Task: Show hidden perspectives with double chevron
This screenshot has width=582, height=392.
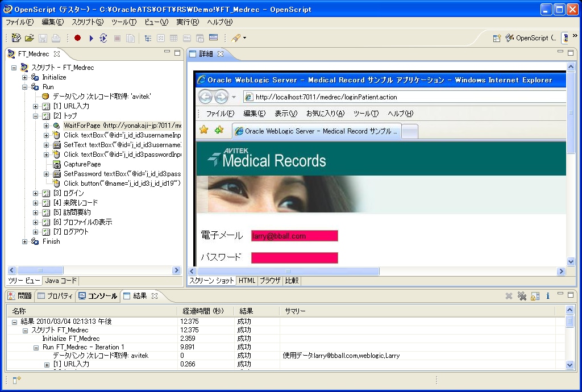Action: (575, 36)
